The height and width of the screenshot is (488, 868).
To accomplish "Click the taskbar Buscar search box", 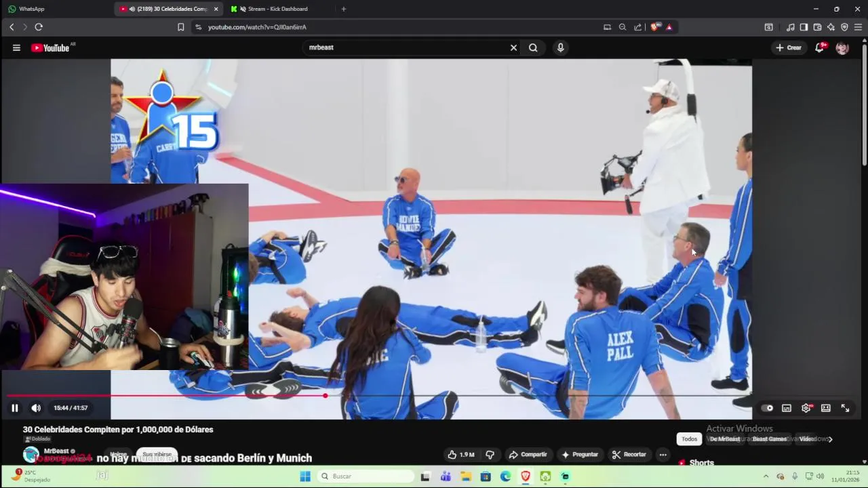I will pos(366,476).
